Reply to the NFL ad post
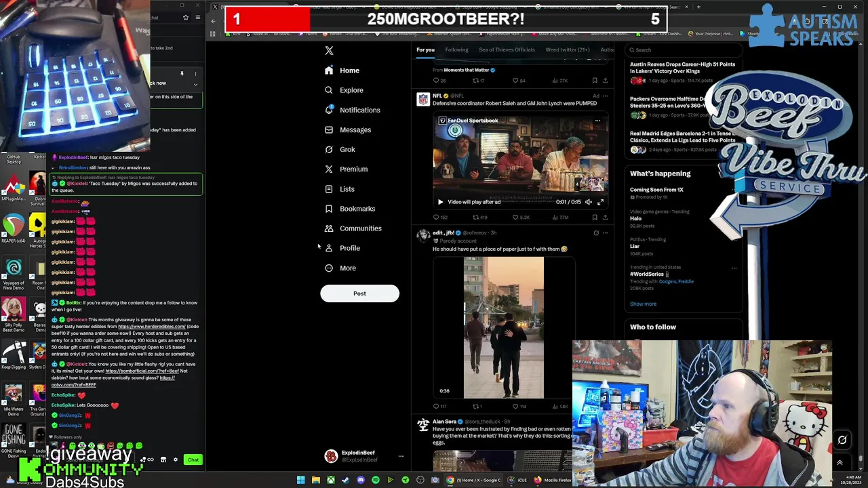Image resolution: width=868 pixels, height=488 pixels. click(439, 218)
